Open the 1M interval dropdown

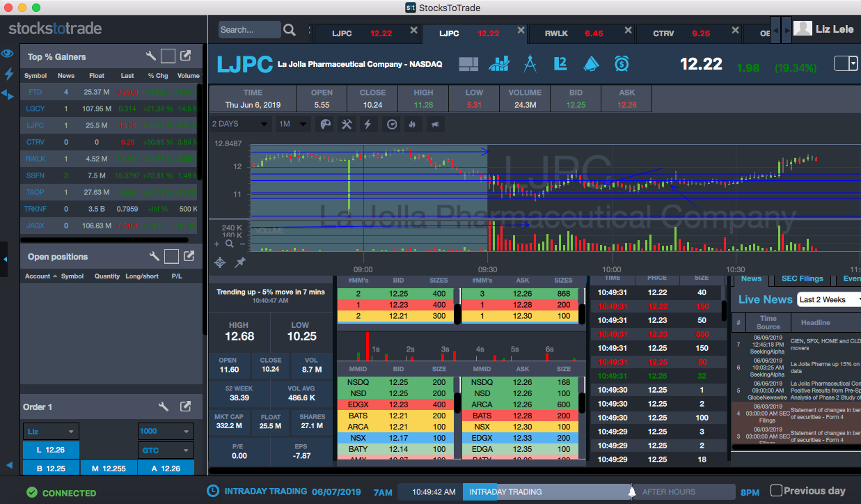(x=293, y=125)
